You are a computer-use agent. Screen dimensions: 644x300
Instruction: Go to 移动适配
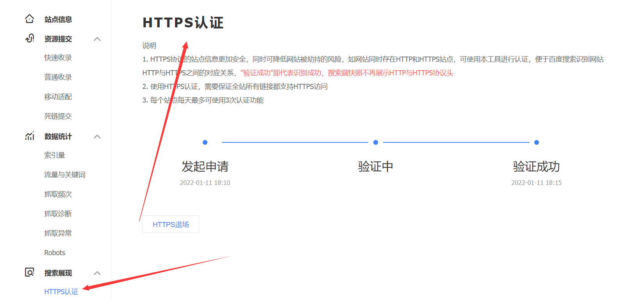tap(58, 97)
